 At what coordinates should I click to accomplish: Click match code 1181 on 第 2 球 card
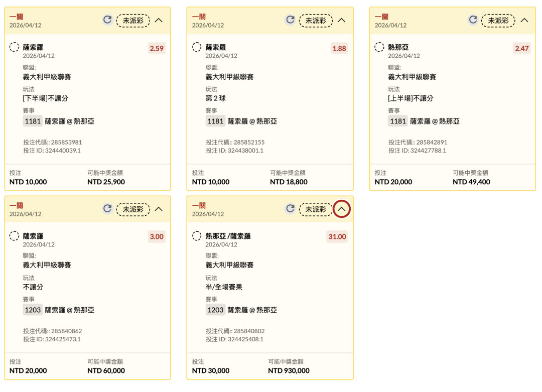coord(215,121)
